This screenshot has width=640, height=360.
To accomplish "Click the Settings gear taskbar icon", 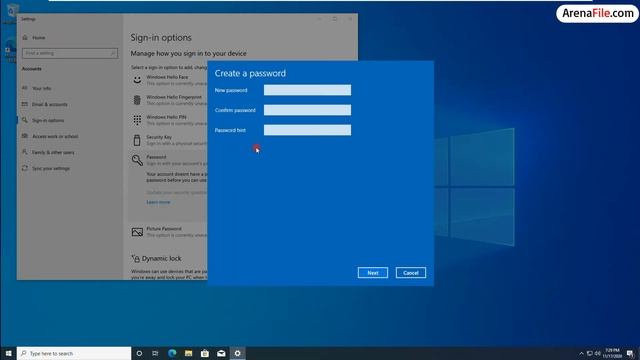I will click(x=238, y=353).
